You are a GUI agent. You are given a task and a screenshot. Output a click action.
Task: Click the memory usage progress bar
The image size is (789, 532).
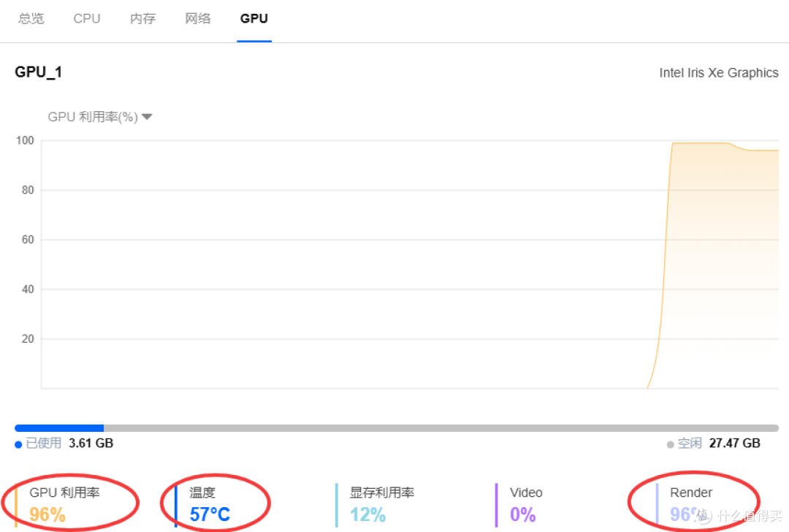click(397, 427)
